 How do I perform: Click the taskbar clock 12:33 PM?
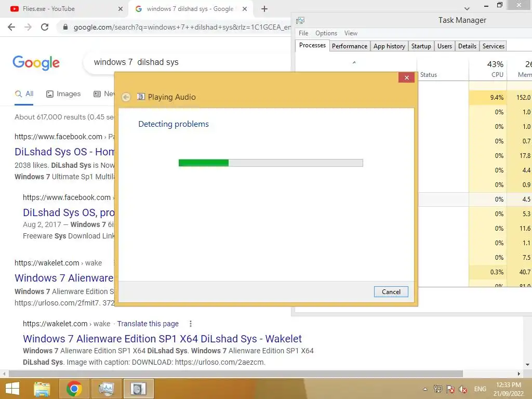[x=508, y=389]
